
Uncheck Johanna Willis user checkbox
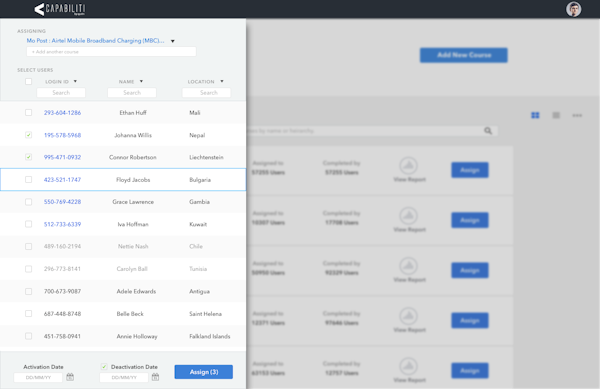pos(28,135)
